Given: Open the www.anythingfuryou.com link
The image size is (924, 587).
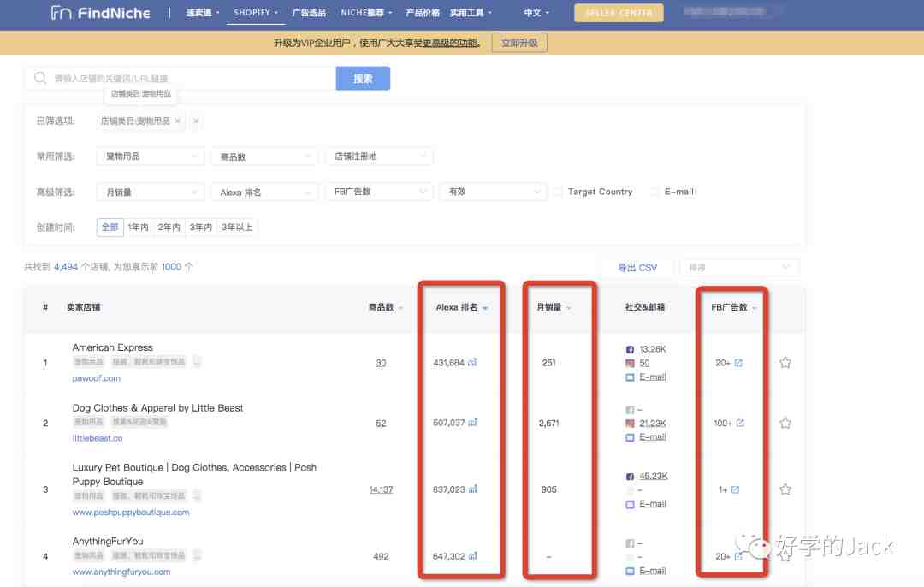Looking at the screenshot, I should point(121,572).
